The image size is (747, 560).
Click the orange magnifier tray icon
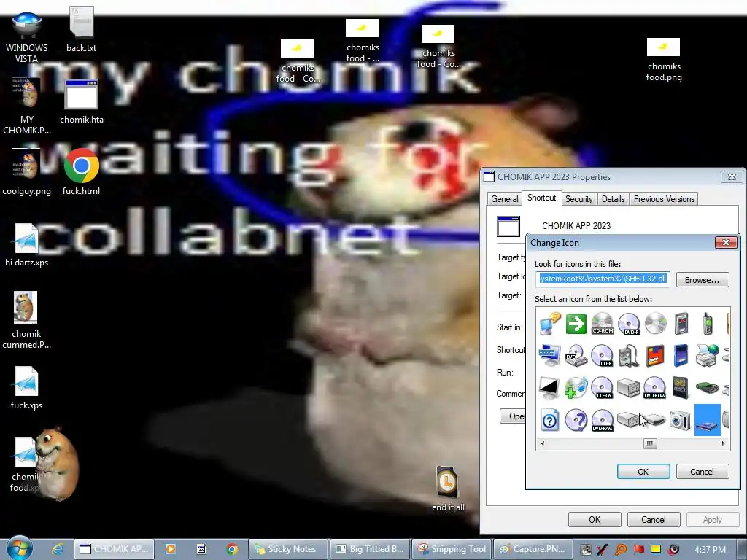[621, 550]
